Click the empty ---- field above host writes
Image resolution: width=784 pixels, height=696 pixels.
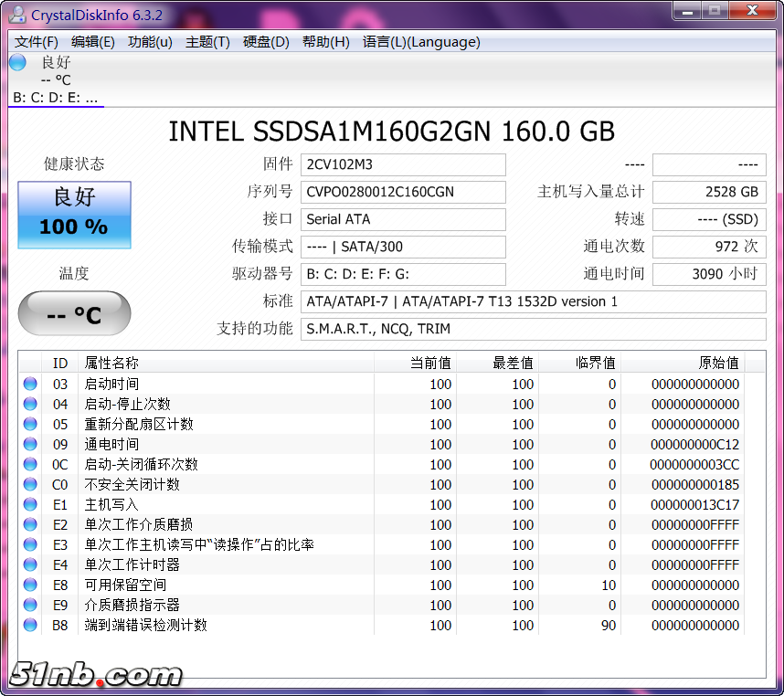tap(709, 165)
